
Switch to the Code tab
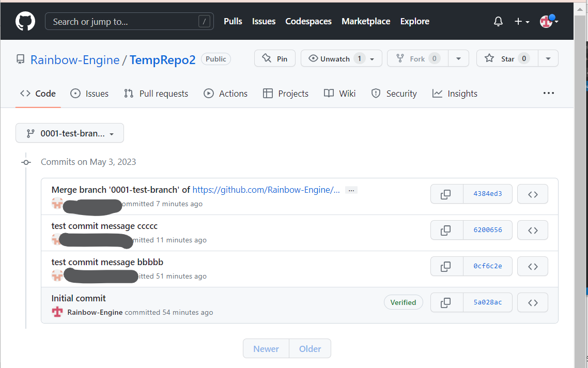38,94
